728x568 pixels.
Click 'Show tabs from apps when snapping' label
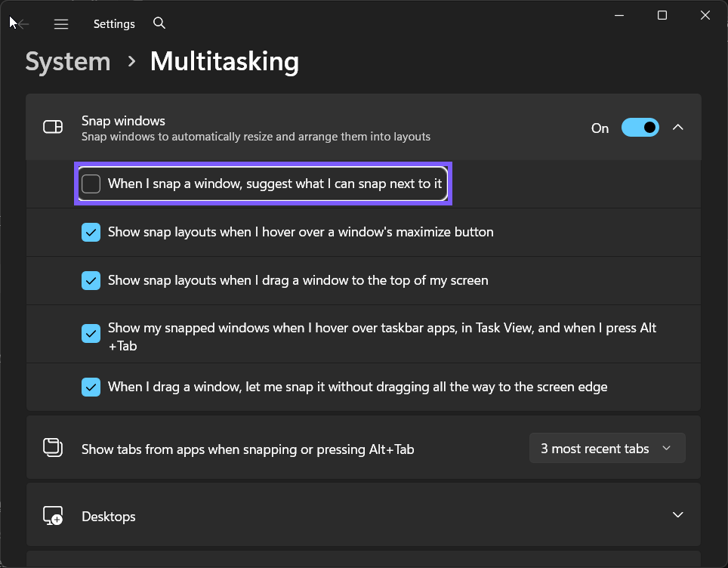(x=248, y=449)
